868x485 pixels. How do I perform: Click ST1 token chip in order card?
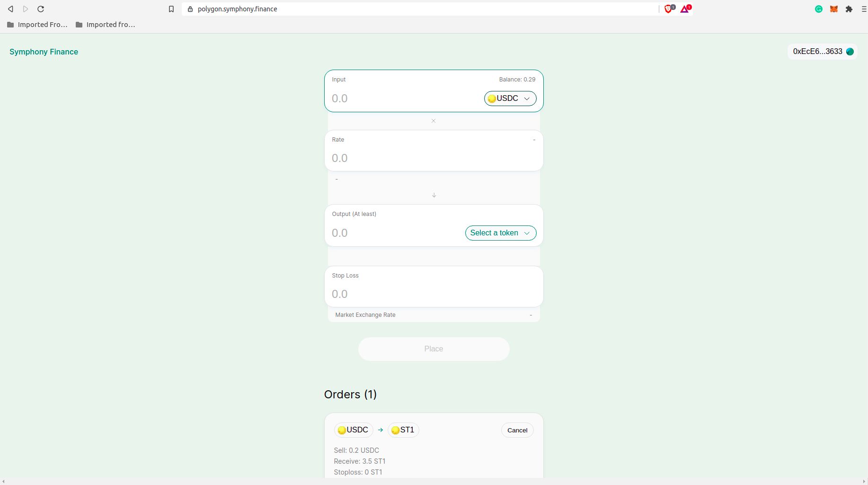click(403, 430)
